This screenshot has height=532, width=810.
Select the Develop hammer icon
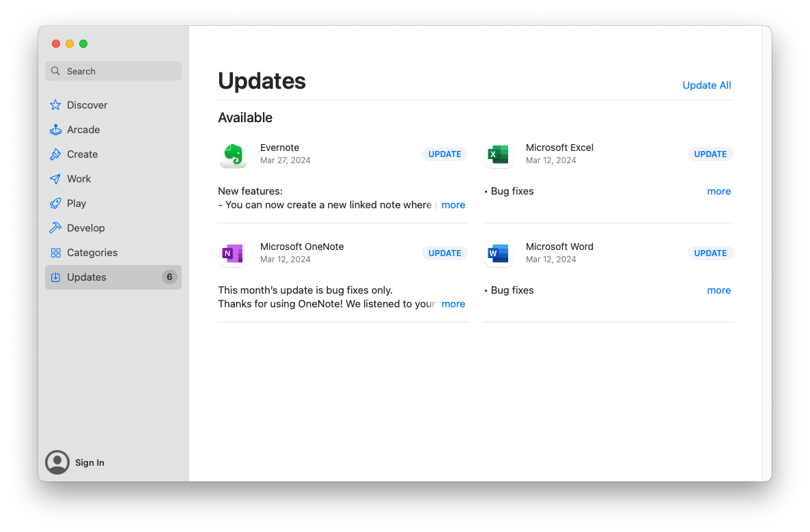click(x=56, y=228)
